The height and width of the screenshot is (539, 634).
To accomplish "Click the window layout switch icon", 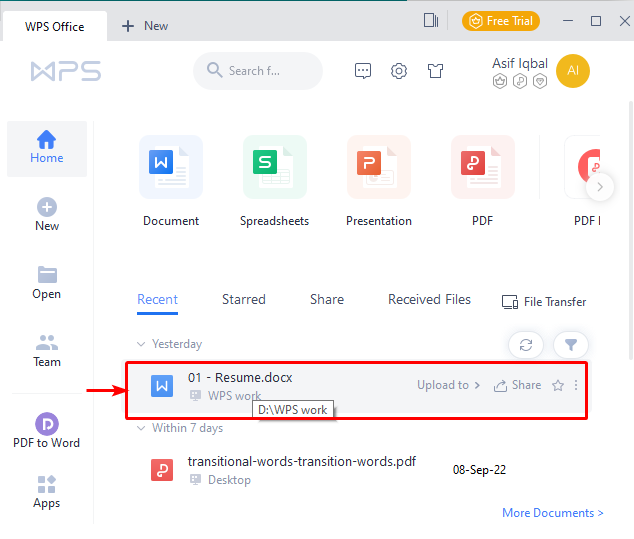I will pos(431,20).
